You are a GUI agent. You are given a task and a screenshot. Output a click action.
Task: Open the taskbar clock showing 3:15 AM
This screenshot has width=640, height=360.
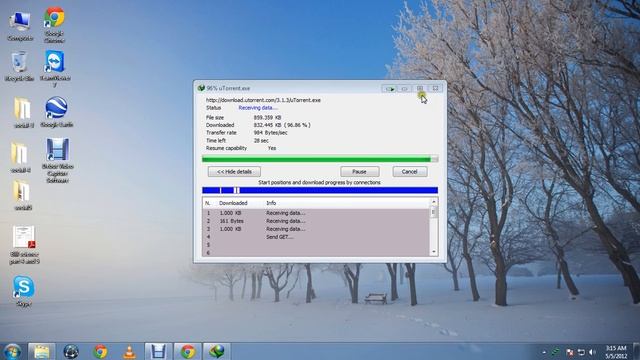click(x=616, y=352)
